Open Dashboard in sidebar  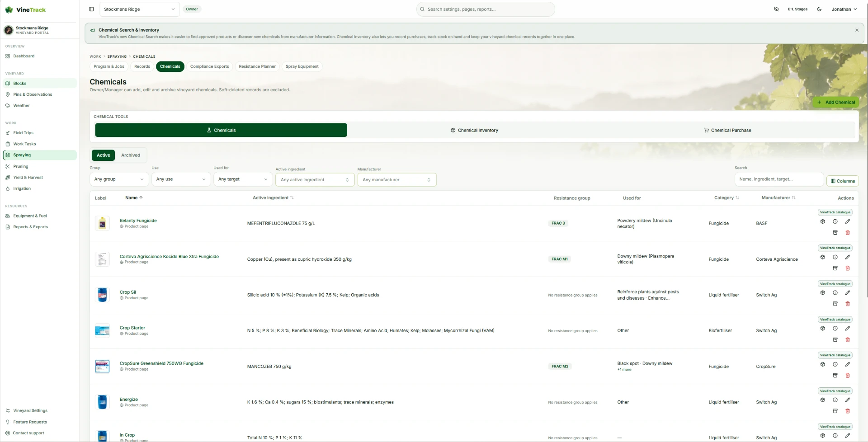pyautogui.click(x=40, y=56)
